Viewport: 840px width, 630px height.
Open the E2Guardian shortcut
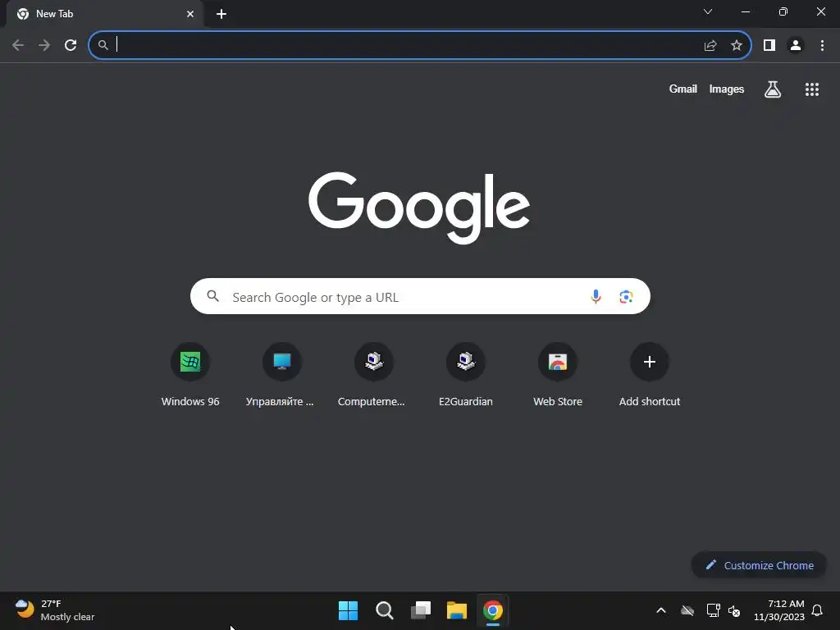[466, 374]
